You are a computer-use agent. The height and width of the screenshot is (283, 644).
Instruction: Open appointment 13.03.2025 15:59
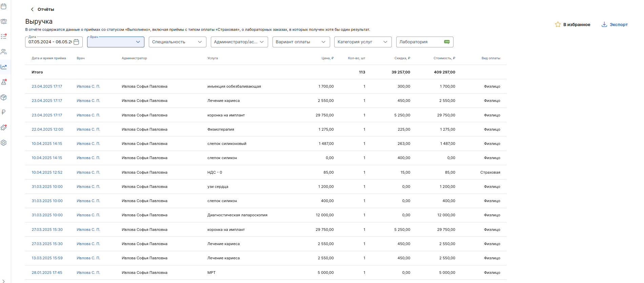(47, 258)
